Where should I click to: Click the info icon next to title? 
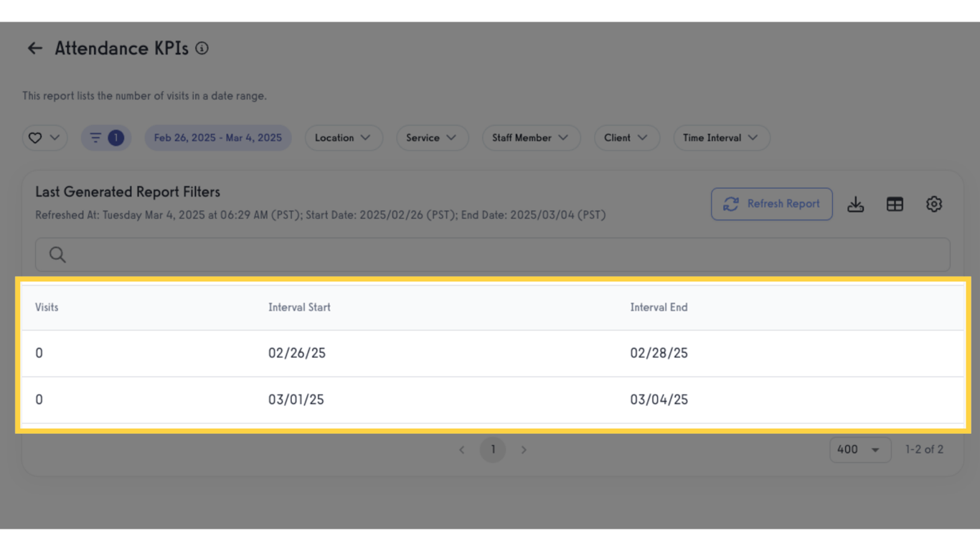click(202, 48)
